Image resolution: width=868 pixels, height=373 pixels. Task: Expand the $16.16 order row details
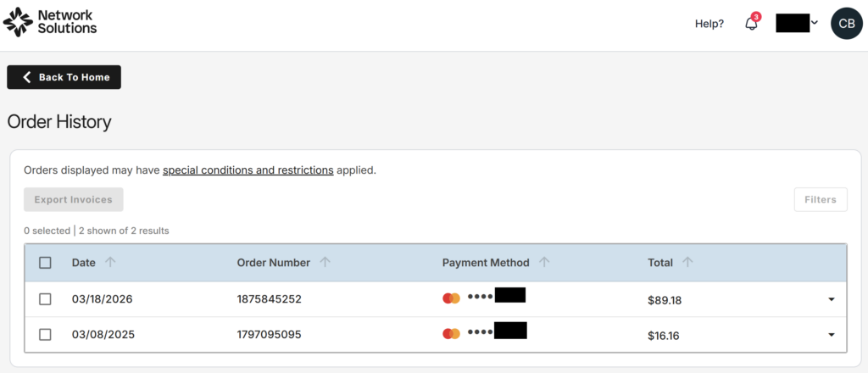[x=831, y=335]
